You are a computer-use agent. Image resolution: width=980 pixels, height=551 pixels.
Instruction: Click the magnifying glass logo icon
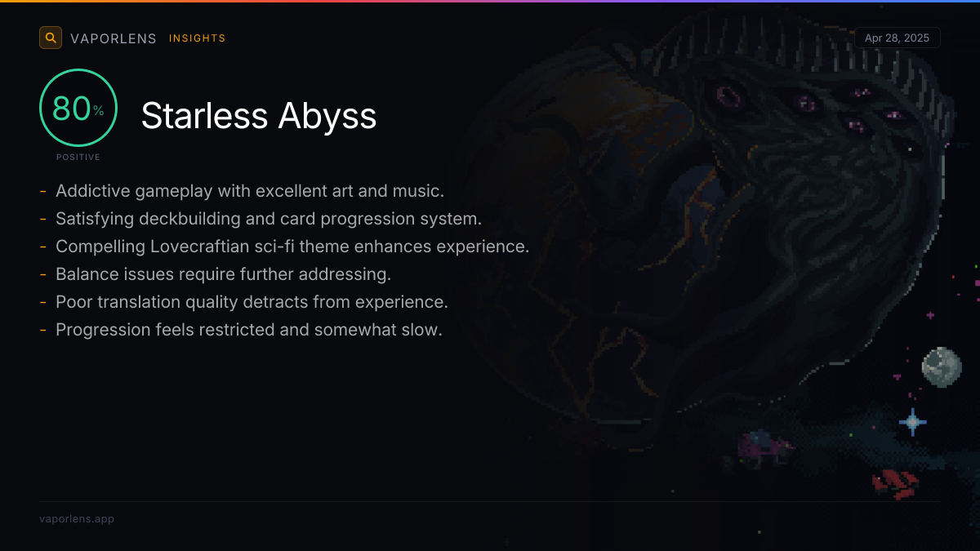tap(51, 38)
